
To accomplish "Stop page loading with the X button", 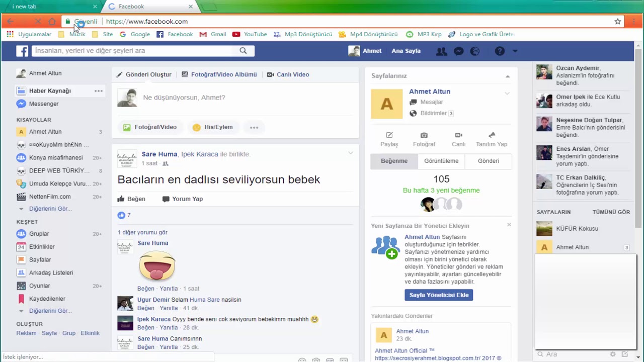I will pos(38,21).
